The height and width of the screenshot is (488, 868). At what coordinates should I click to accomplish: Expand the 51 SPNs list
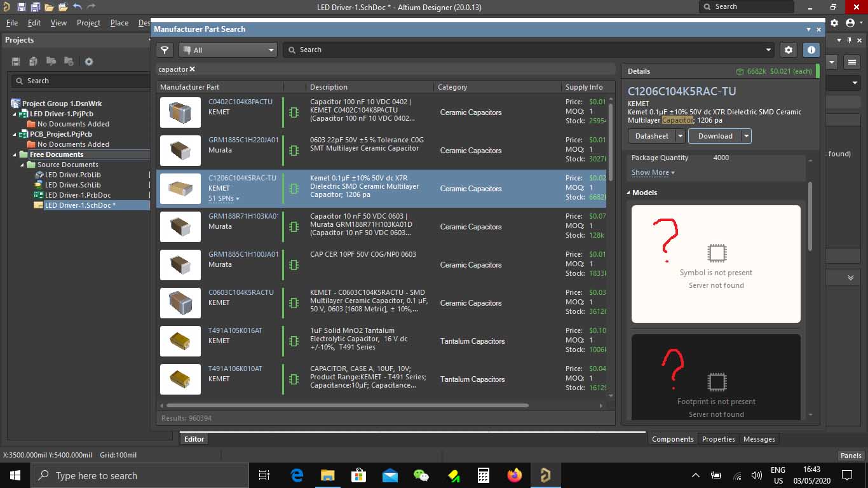pyautogui.click(x=224, y=199)
